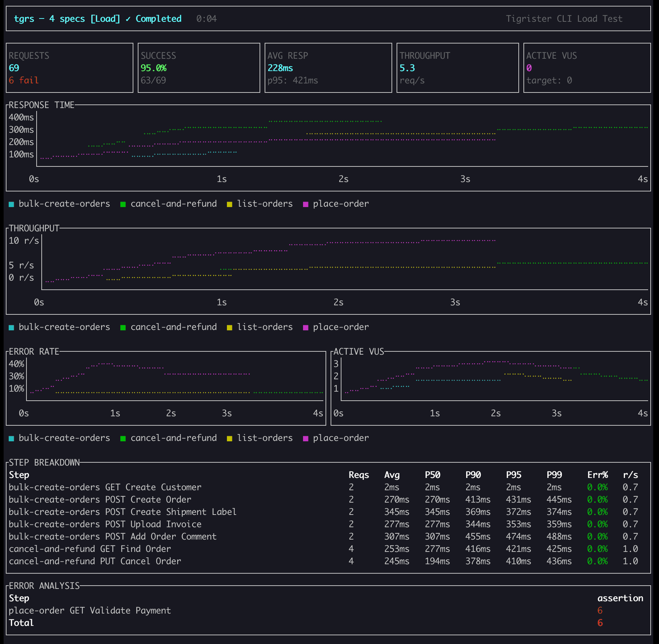Viewport: 659px width, 644px height.
Task: Click the Completed checkmark in the header
Action: coord(128,19)
